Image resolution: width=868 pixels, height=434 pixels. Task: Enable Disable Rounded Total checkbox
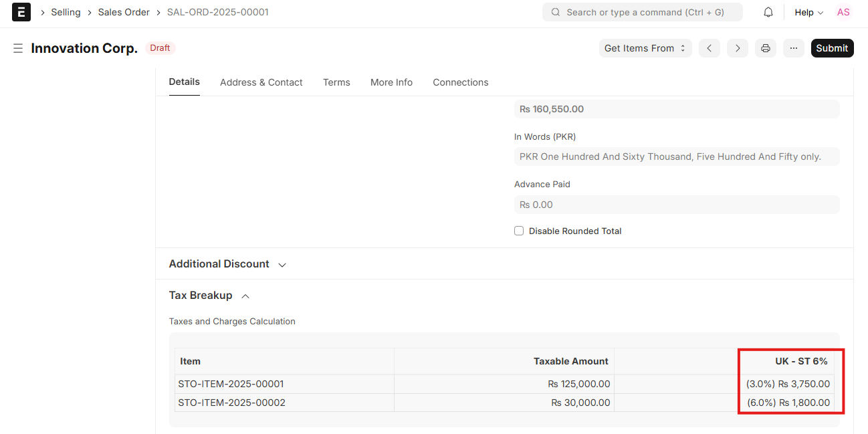519,231
